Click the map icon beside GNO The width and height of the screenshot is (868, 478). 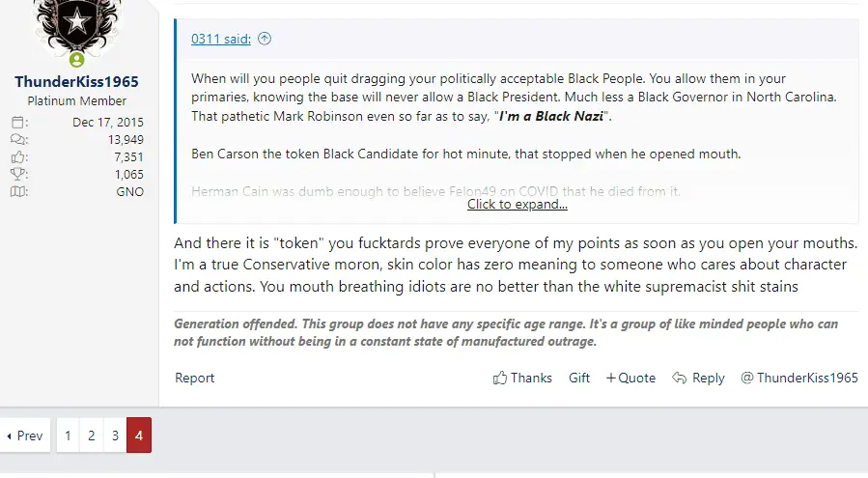pyautogui.click(x=18, y=192)
